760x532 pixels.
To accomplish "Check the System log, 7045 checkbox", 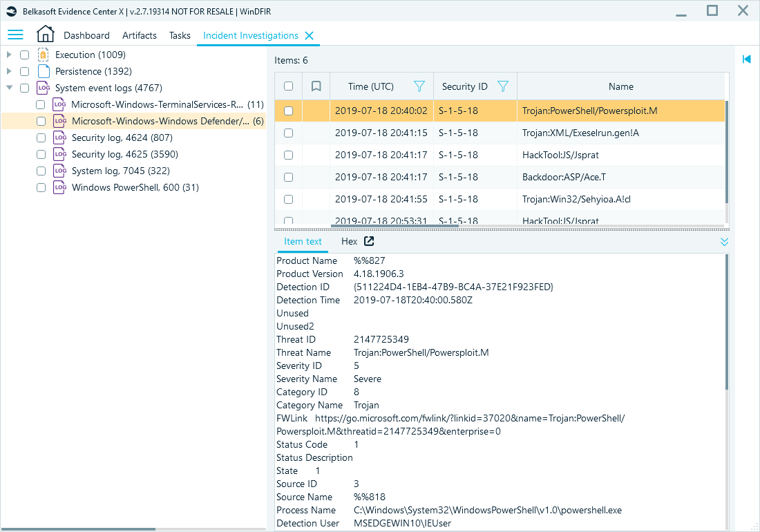I will pyautogui.click(x=41, y=171).
